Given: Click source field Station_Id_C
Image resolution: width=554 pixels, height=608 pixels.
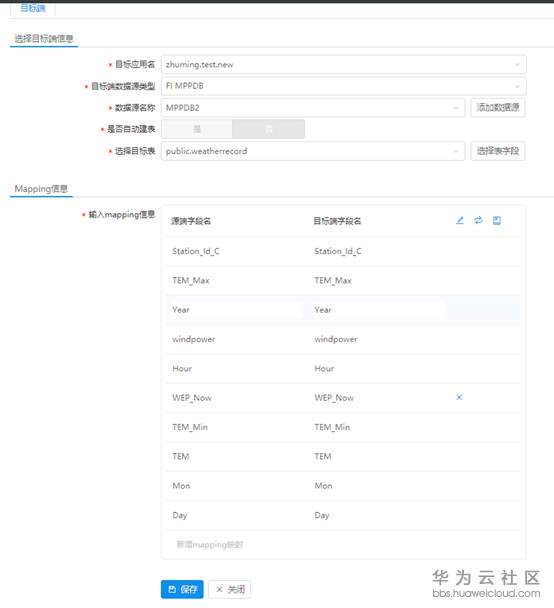Looking at the screenshot, I should (x=196, y=251).
